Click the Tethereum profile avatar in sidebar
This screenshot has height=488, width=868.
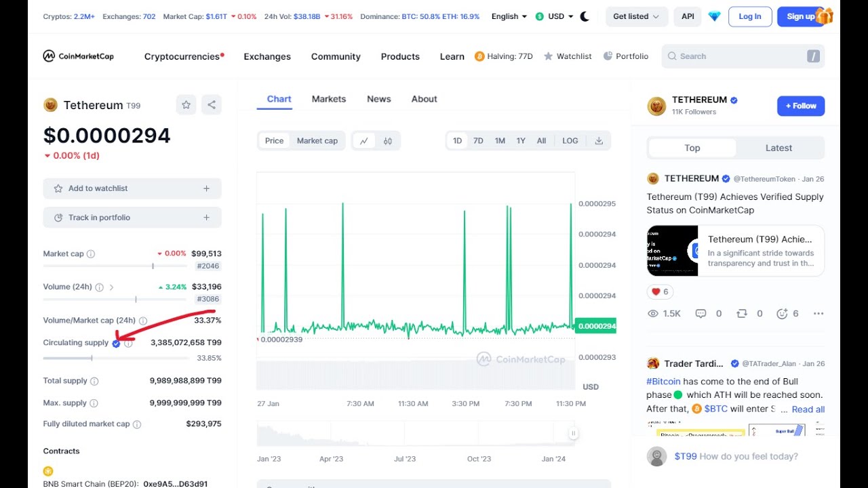[656, 106]
